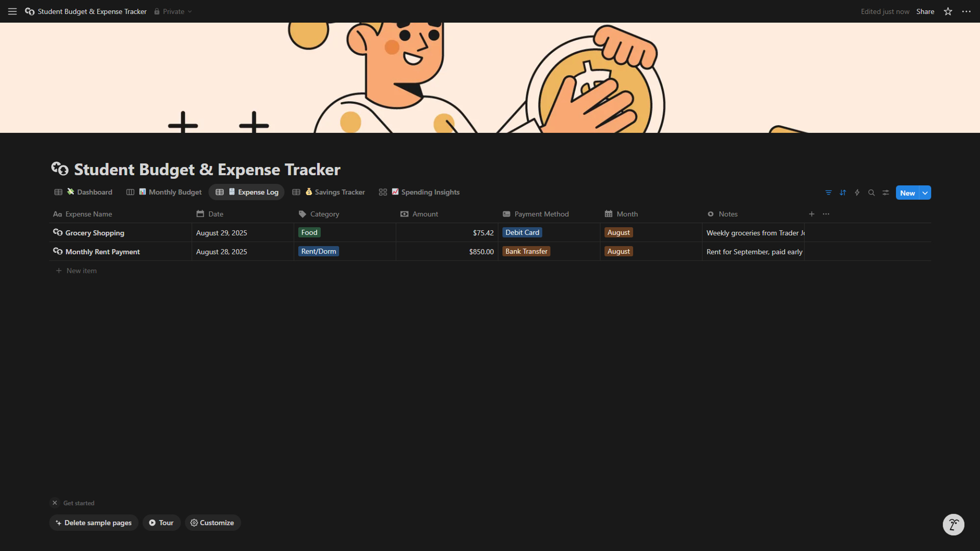Expand the New button dropdown arrow
Viewport: 980px width, 551px height.
click(x=925, y=193)
